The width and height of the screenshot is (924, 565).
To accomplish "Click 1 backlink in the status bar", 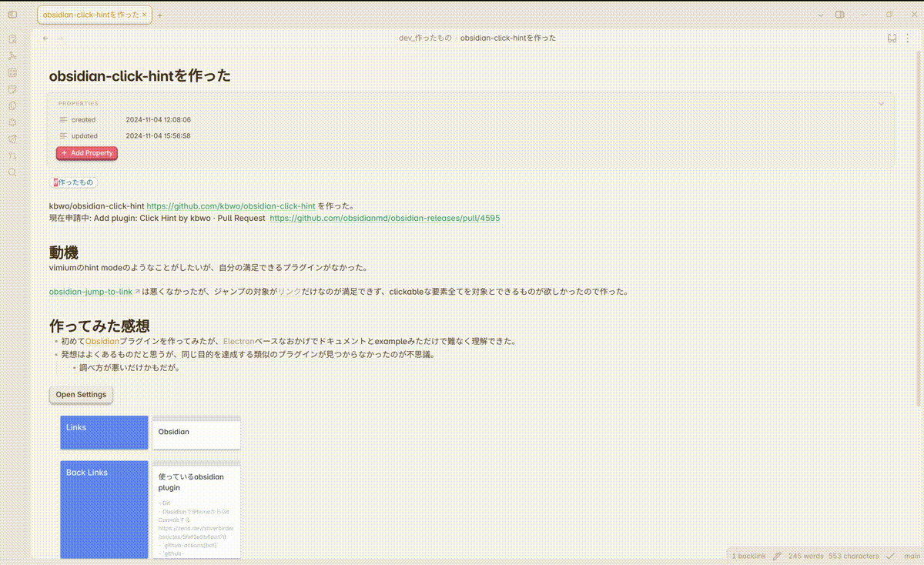I will pyautogui.click(x=748, y=556).
